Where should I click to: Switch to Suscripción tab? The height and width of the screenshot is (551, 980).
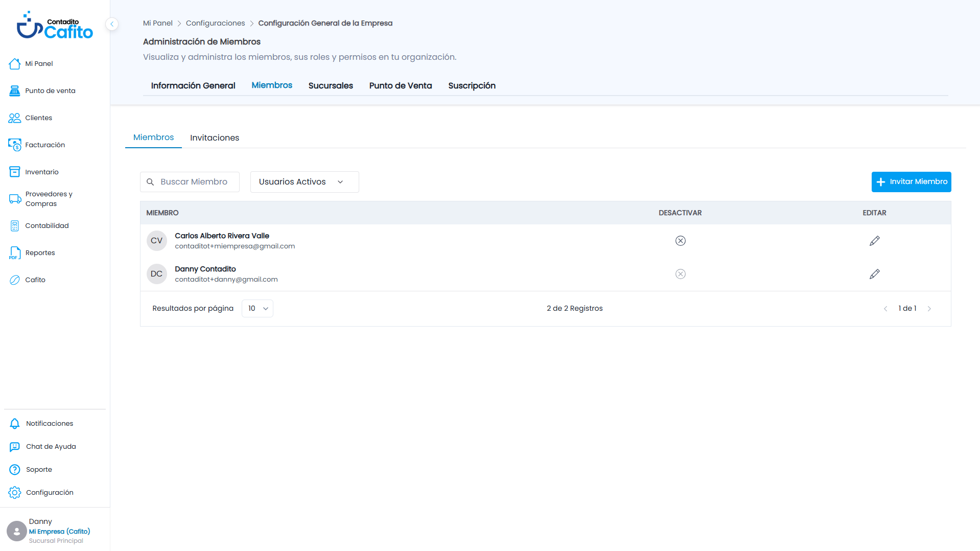click(x=472, y=86)
